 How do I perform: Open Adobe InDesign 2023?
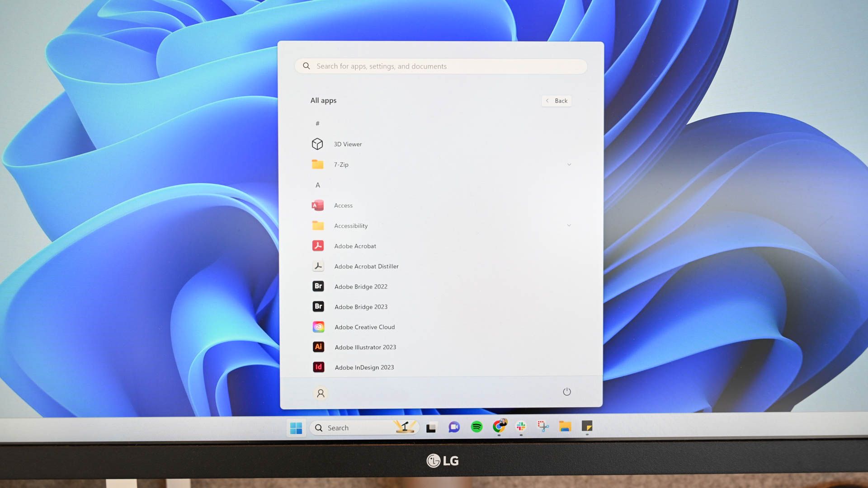(364, 367)
